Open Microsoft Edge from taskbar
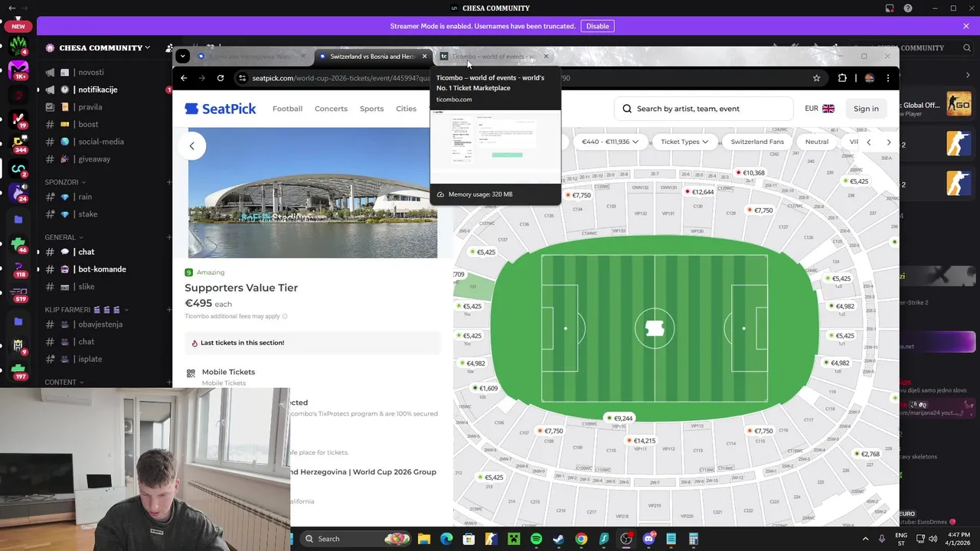Image resolution: width=980 pixels, height=551 pixels. click(x=446, y=539)
